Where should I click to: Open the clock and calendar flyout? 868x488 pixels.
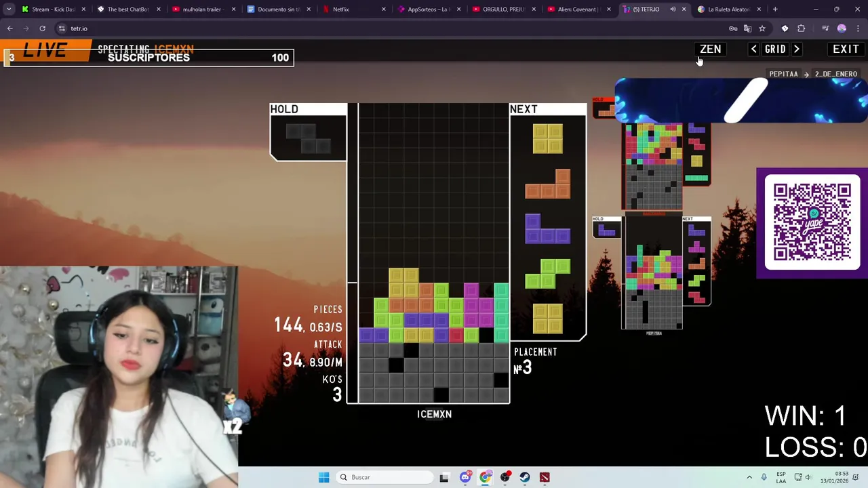[x=833, y=477]
